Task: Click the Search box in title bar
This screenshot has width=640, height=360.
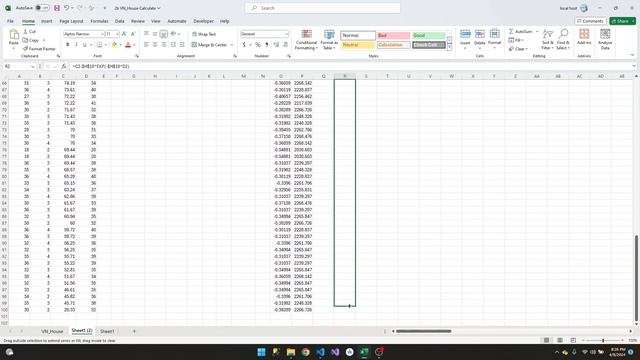Action: coord(323,8)
